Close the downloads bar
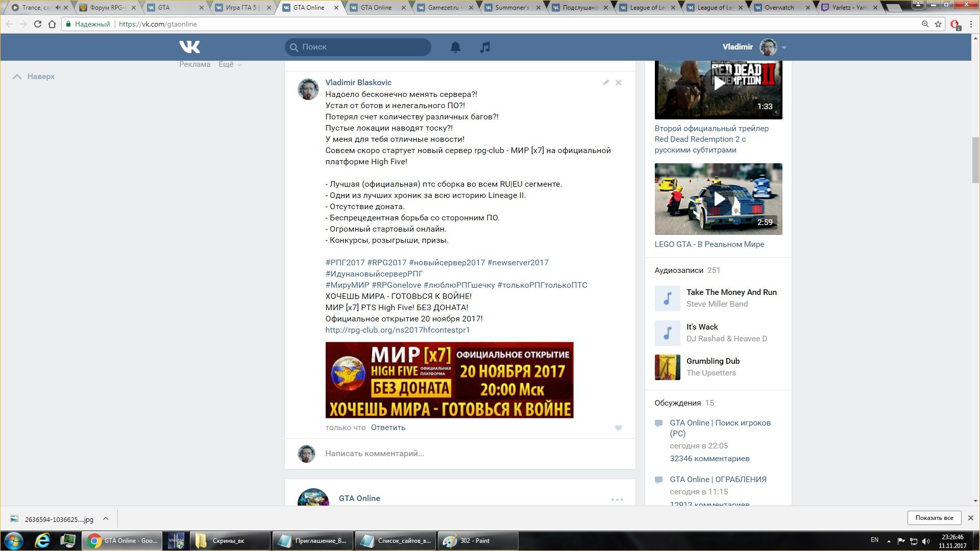 click(970, 518)
